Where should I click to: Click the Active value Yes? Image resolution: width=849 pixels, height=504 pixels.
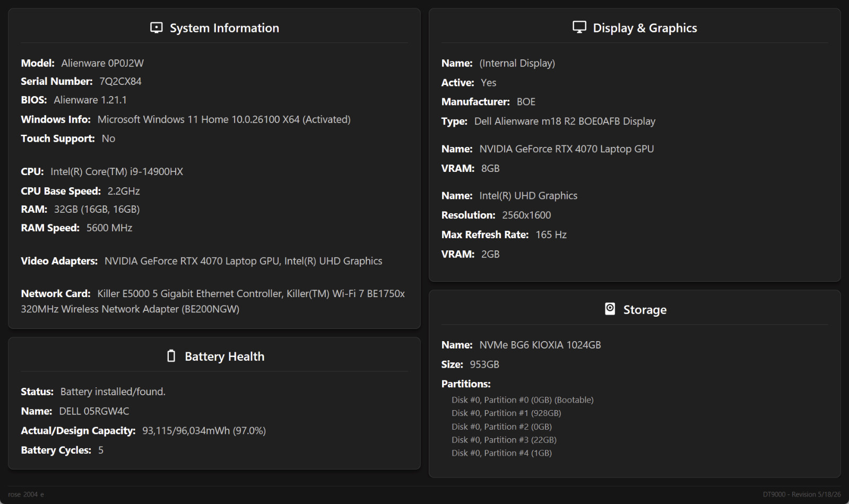click(488, 83)
